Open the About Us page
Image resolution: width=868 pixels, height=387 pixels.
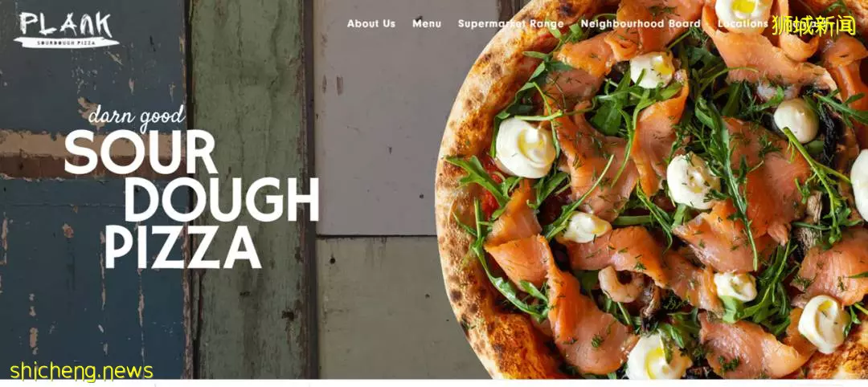(x=371, y=24)
